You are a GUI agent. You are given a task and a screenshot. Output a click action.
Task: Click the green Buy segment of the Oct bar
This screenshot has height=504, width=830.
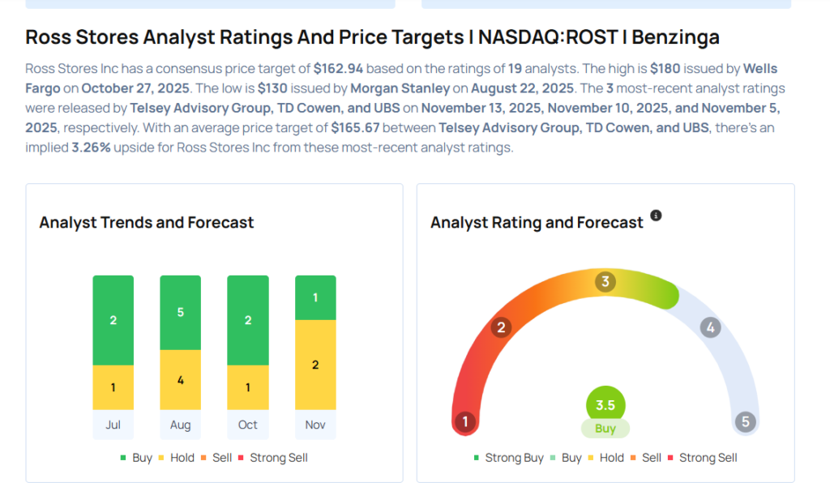click(248, 320)
